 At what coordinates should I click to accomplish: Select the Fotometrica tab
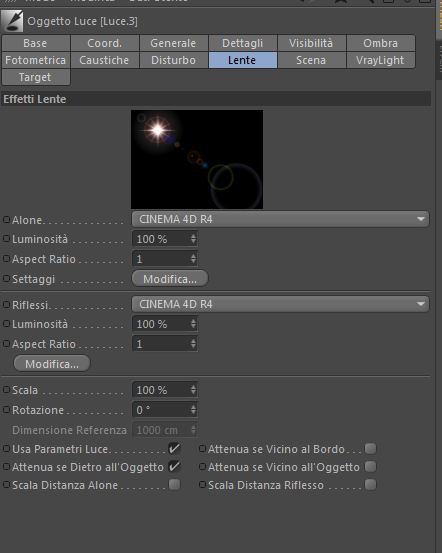click(x=35, y=60)
